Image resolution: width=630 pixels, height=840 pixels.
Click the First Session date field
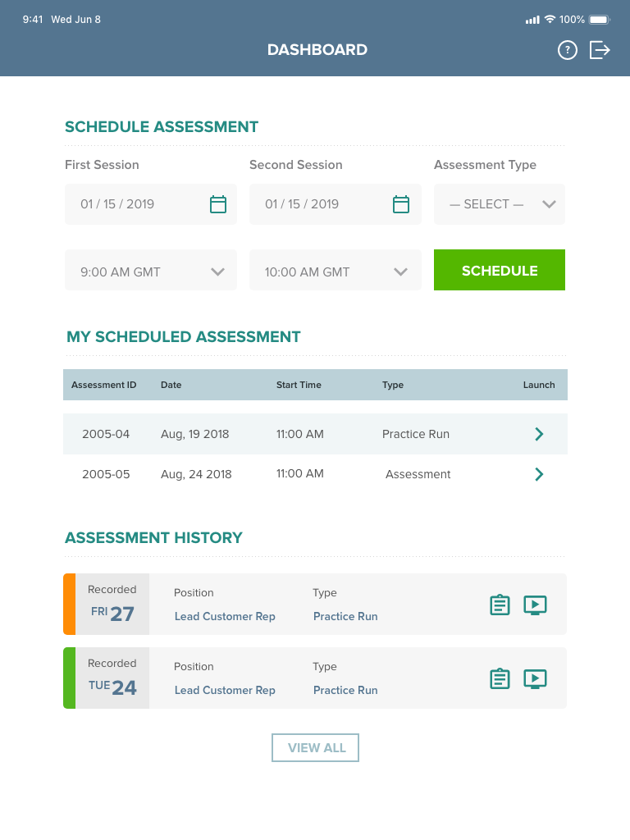[x=135, y=204]
